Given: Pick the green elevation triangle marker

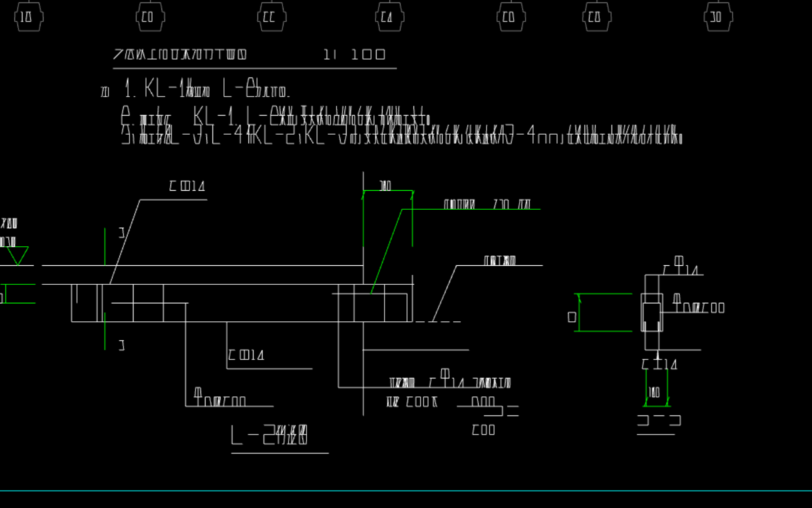Looking at the screenshot, I should (17, 255).
